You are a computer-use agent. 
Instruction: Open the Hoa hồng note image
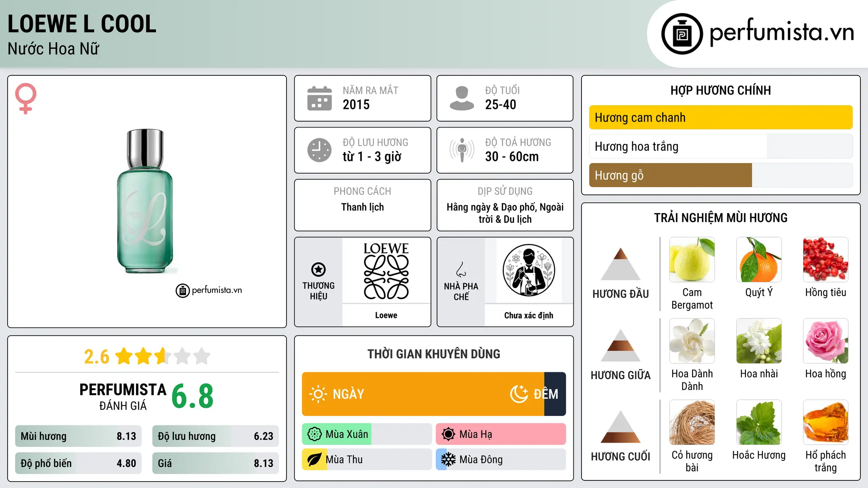click(826, 341)
